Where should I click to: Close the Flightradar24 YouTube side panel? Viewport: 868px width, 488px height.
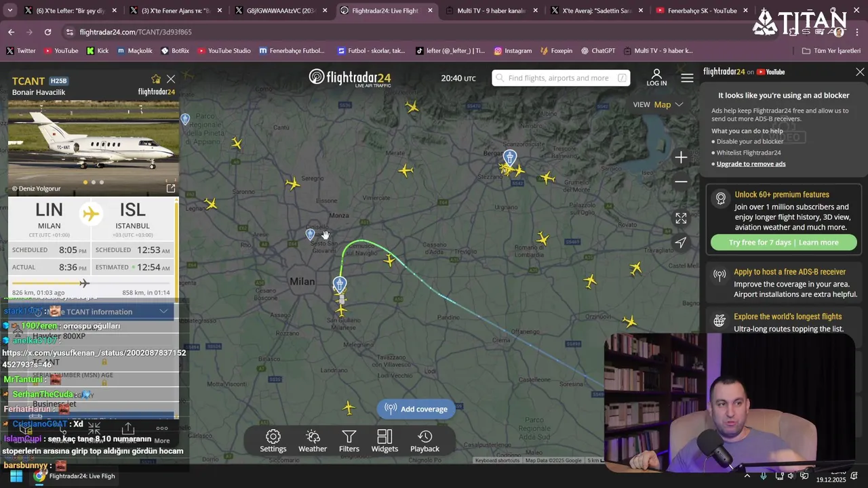click(860, 72)
